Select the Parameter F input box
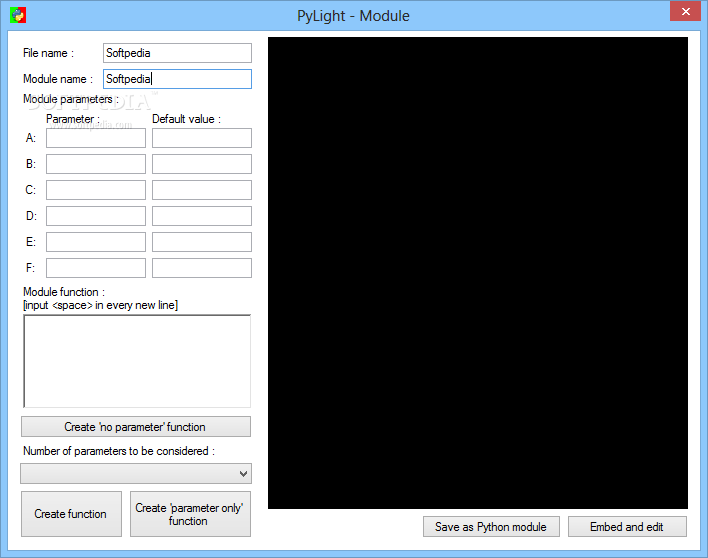This screenshot has height=558, width=708. click(96, 268)
